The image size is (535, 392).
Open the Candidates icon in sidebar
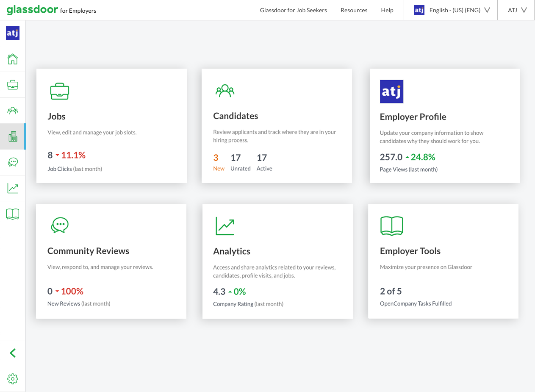coord(13,110)
